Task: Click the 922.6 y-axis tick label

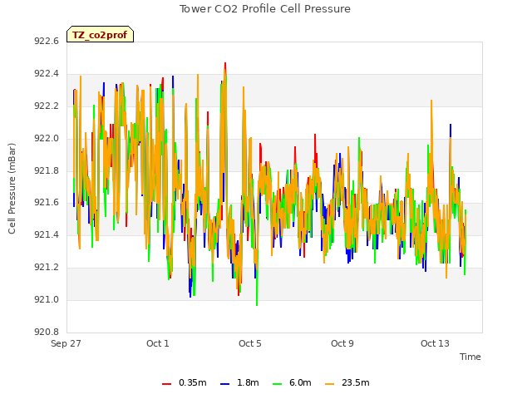Action: pos(47,41)
